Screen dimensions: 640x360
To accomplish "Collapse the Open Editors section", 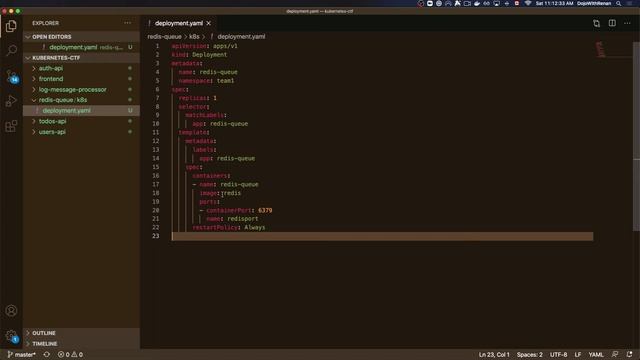I will click(x=81, y=37).
